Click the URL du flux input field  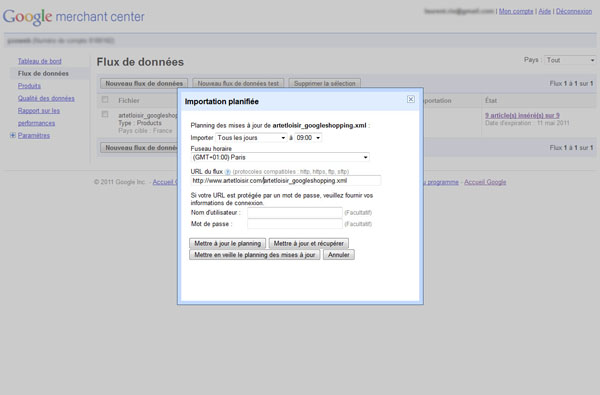pos(285,181)
